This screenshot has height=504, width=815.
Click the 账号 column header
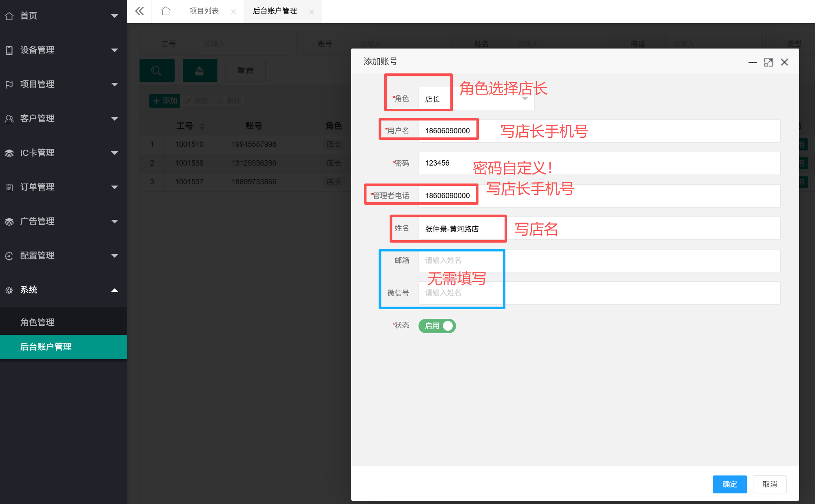pos(254,126)
